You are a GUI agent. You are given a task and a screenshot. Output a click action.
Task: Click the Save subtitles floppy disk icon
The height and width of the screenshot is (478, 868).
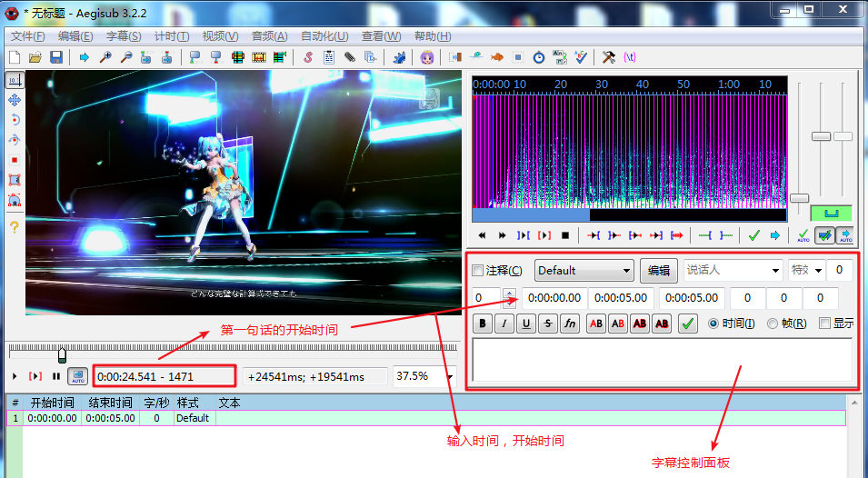tap(56, 57)
